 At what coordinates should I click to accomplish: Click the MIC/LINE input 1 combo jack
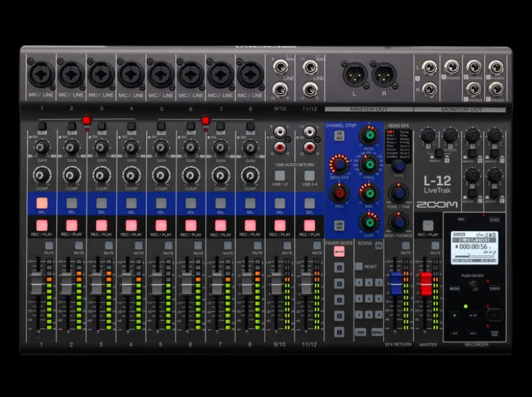point(42,75)
